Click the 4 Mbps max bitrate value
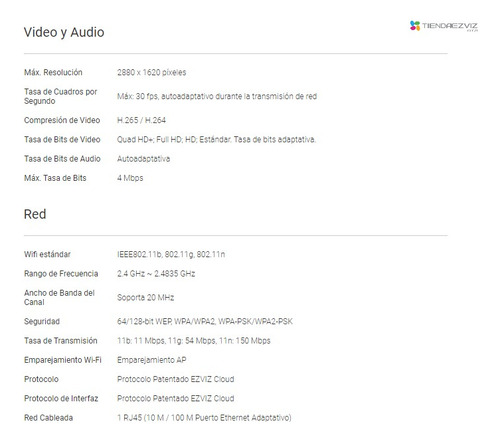 tap(130, 178)
